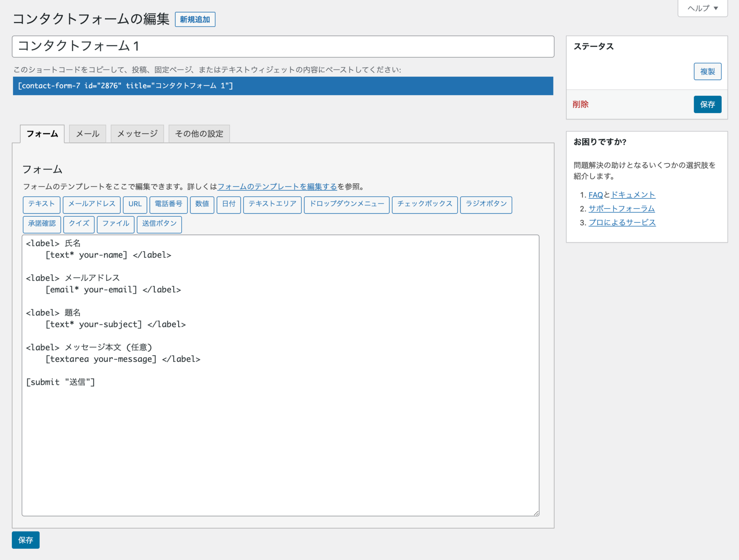Select the contact-form-7 shortcode field

pos(283,86)
